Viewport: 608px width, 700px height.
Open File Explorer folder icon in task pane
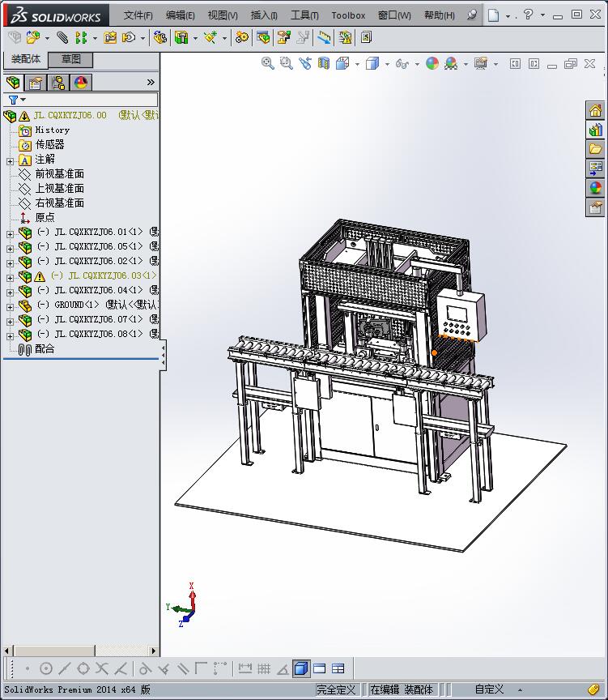596,149
